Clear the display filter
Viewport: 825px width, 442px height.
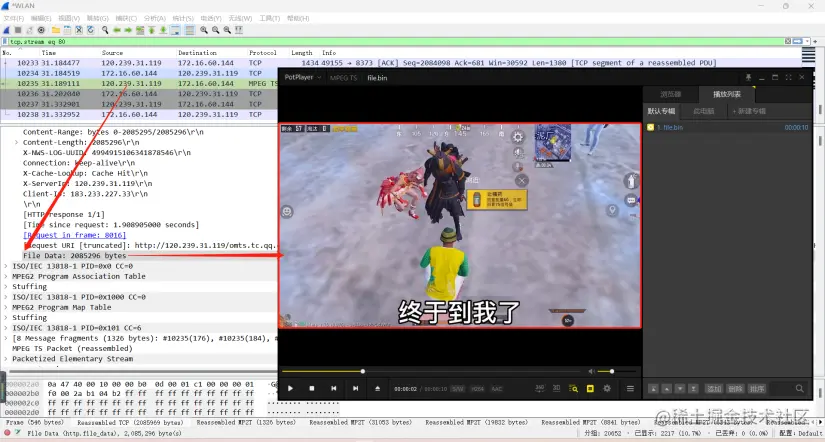pos(788,41)
